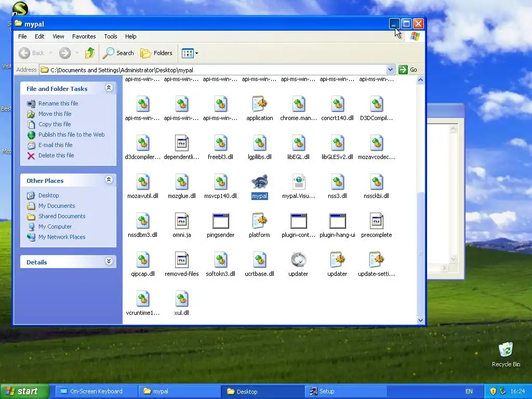The width and height of the screenshot is (532, 399).
Task: Select the platform configuration file icon
Action: tap(260, 221)
